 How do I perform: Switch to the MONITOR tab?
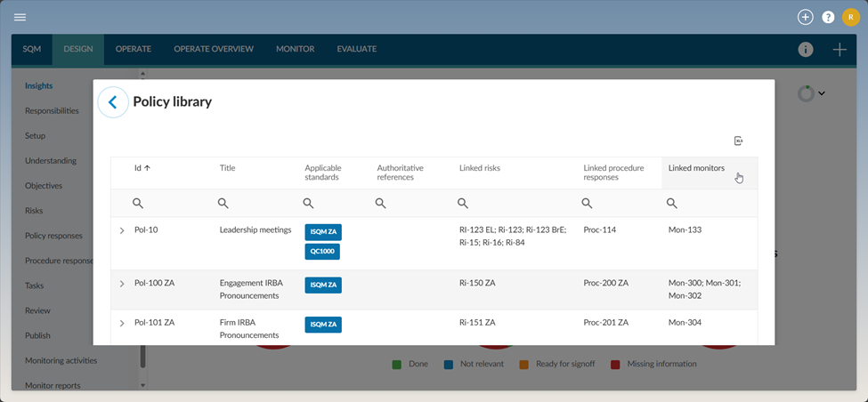click(x=295, y=49)
